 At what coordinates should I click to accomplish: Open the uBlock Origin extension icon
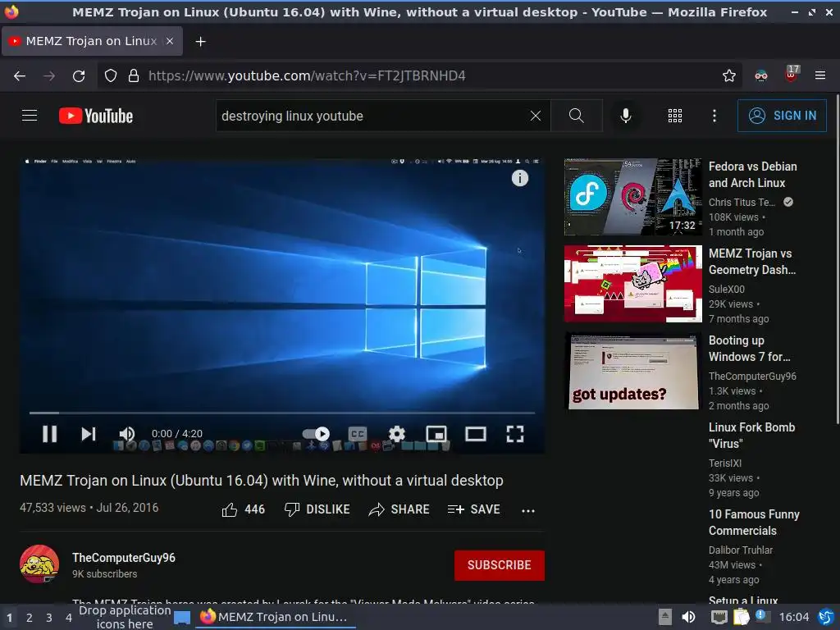tap(792, 74)
